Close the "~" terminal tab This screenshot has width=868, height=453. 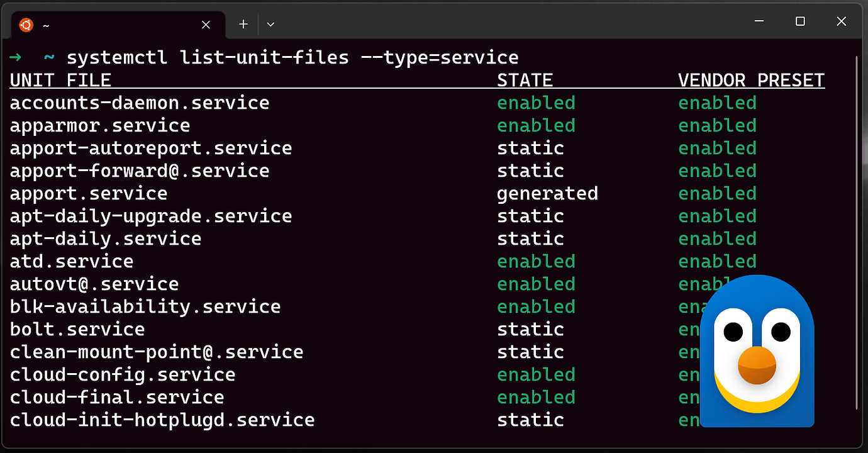pyautogui.click(x=206, y=25)
